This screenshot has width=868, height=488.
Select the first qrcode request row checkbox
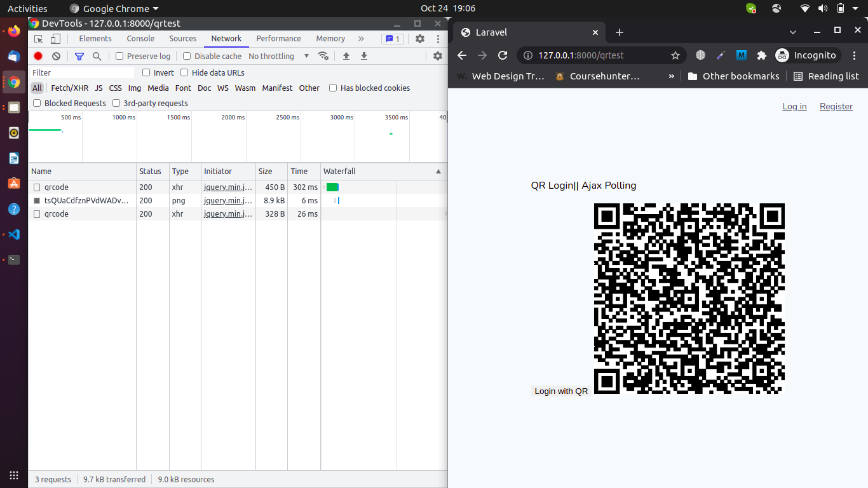click(x=37, y=187)
